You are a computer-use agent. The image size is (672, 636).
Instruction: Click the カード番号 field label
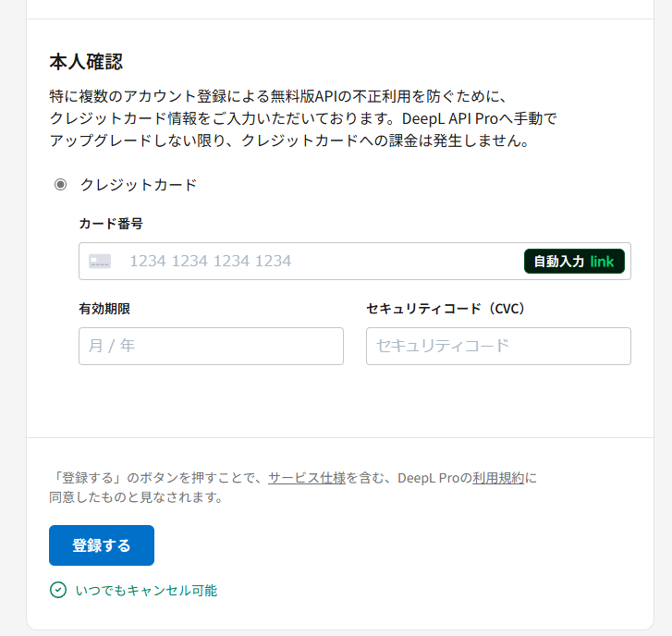pyautogui.click(x=111, y=224)
